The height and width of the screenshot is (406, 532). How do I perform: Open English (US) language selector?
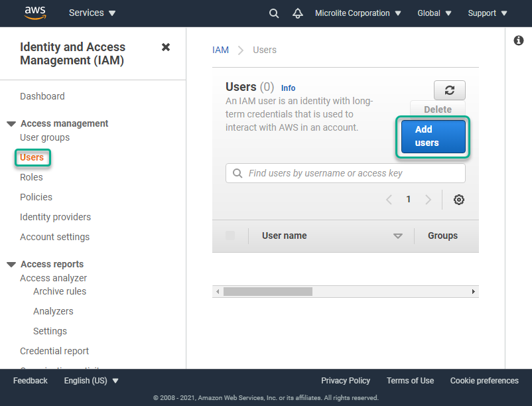92,381
